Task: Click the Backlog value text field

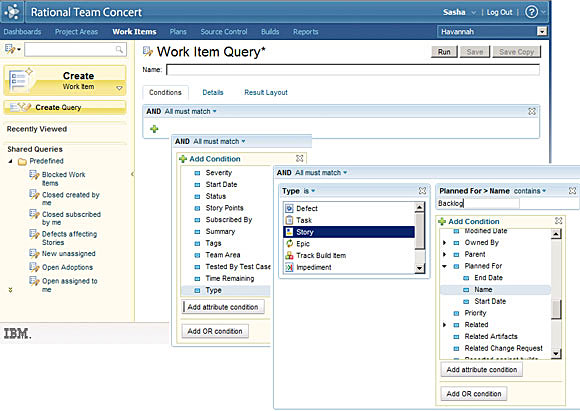Action: pos(478,203)
